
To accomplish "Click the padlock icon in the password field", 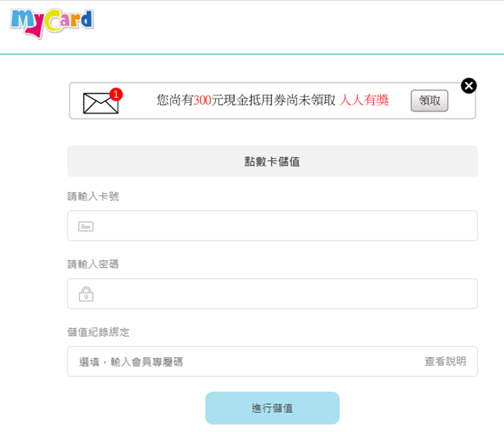I will (x=86, y=294).
